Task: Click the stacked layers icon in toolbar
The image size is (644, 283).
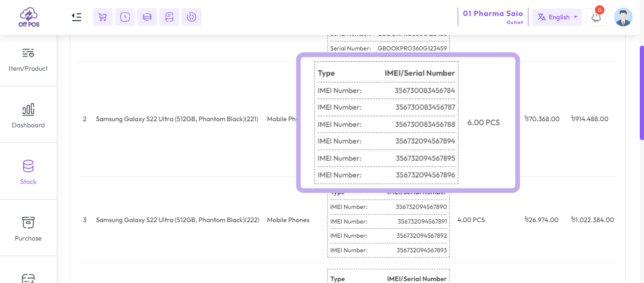Action: coord(147,17)
